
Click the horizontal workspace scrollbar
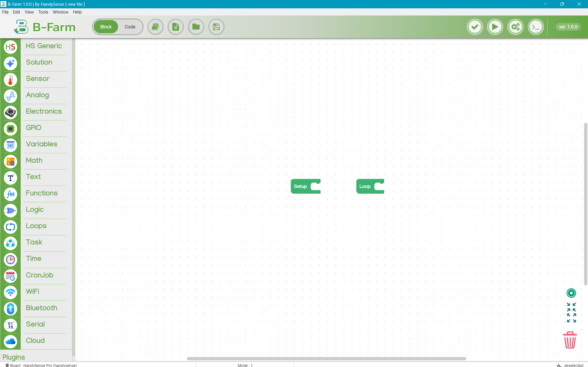(326, 359)
